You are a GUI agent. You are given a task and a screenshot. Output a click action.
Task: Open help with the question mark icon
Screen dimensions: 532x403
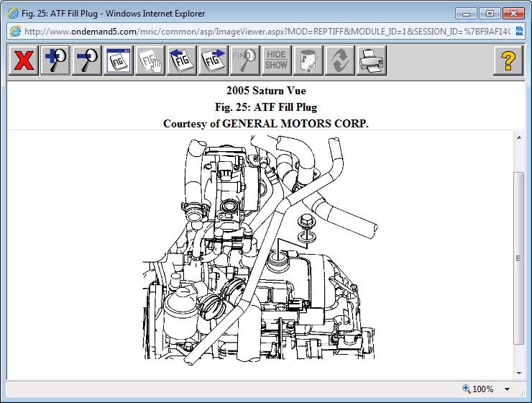point(508,60)
